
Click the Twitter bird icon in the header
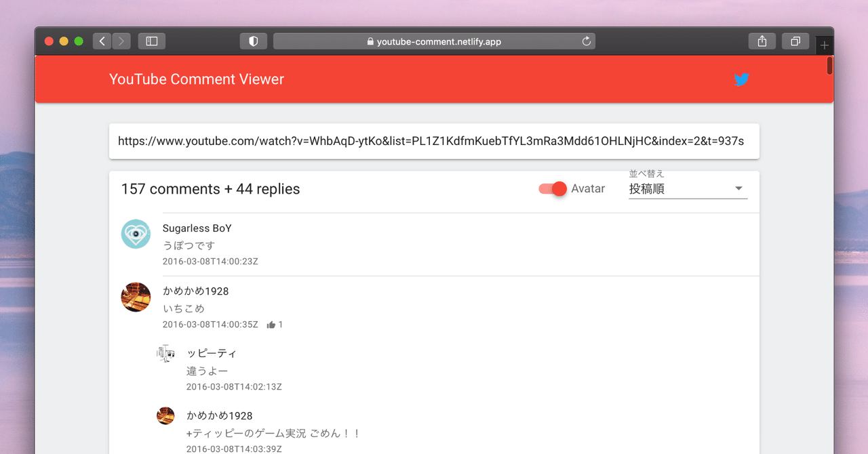pos(742,79)
